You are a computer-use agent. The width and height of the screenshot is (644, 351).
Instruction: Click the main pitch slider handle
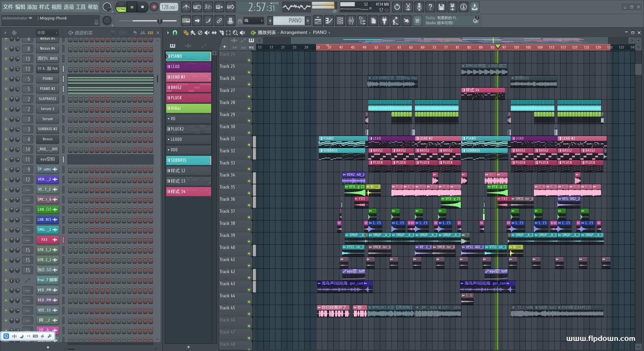[160, 21]
